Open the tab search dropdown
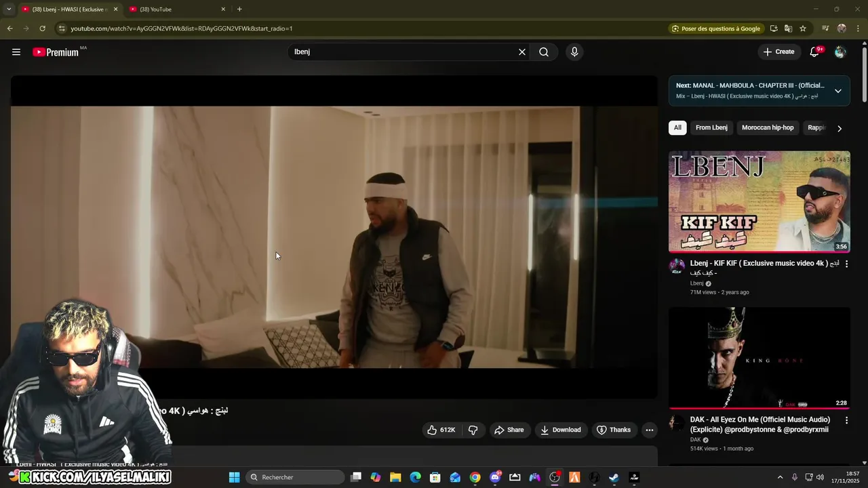 pos(9,9)
